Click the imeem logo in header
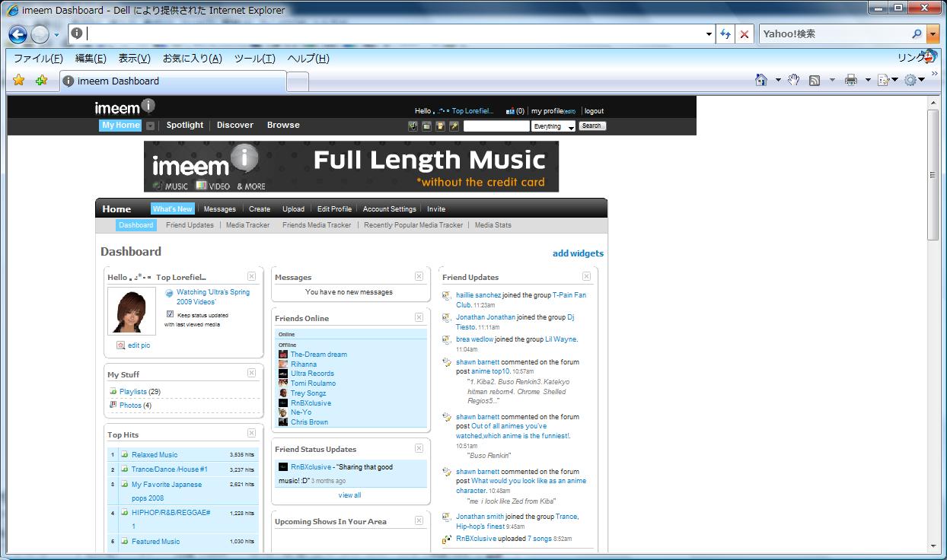 tap(125, 107)
